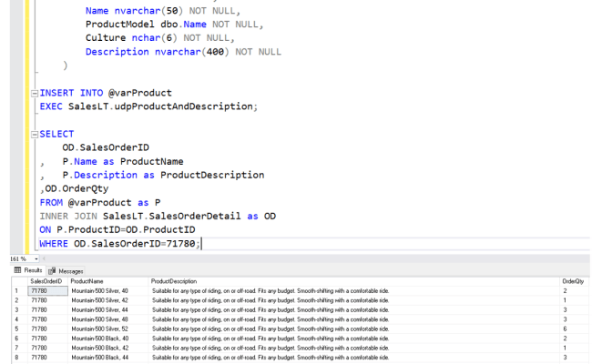
Task: Switch to the Results tab
Action: tap(28, 270)
